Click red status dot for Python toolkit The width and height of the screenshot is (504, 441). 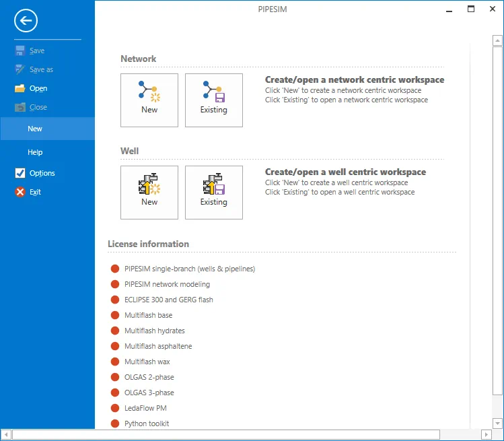pos(115,423)
